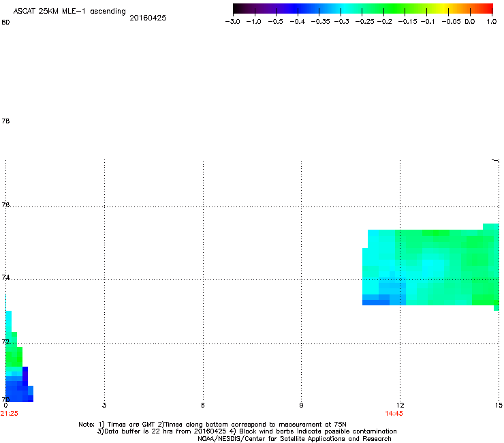The image size is (504, 443).
Task: Click the blue data cells near latitude 70
Action: 19,389
